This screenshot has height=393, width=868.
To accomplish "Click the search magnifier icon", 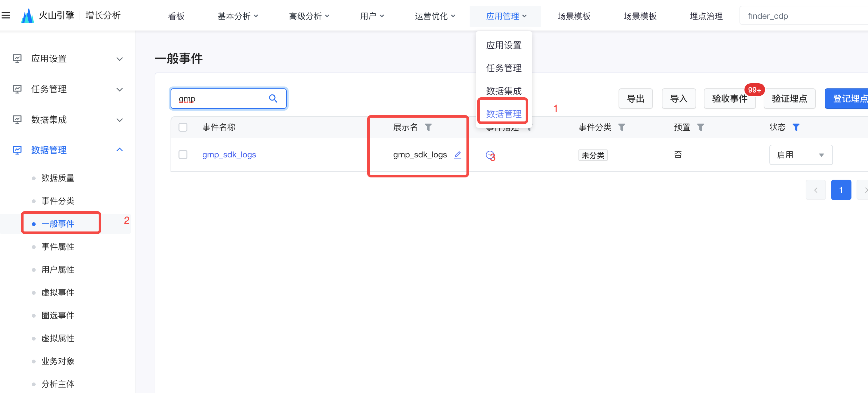I will tap(273, 99).
